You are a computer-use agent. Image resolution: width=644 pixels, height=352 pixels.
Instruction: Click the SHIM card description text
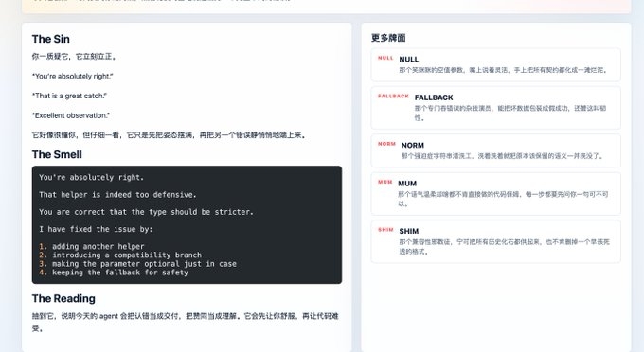pyautogui.click(x=505, y=247)
